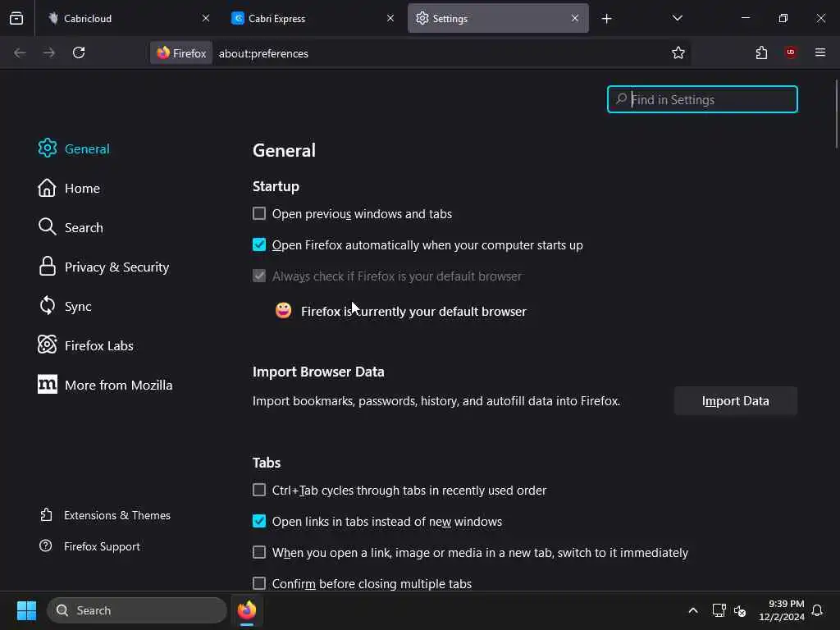Enable Open previous windows and tabs

(x=259, y=213)
